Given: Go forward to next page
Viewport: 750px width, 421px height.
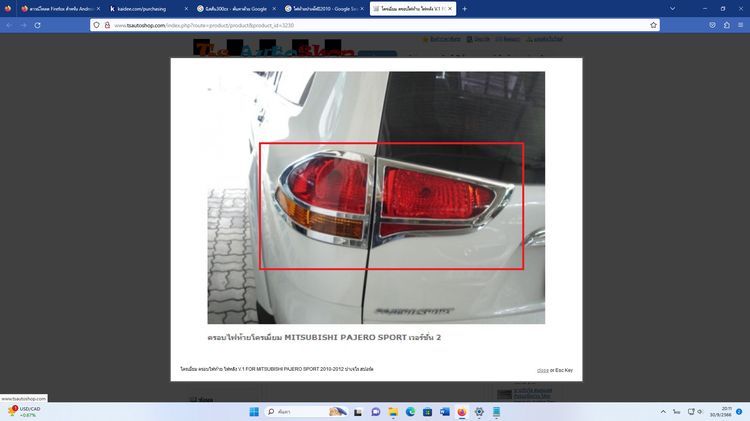Looking at the screenshot, I should click(23, 25).
